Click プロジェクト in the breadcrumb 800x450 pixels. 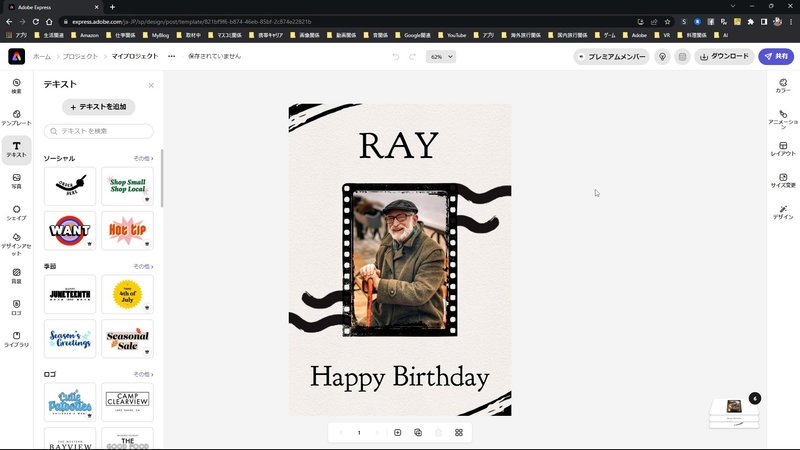(80, 56)
